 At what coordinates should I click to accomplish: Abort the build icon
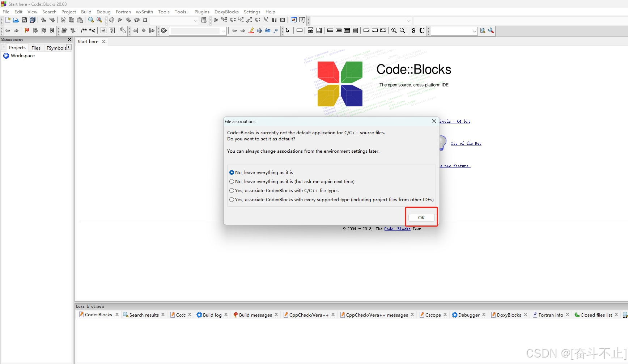click(145, 20)
